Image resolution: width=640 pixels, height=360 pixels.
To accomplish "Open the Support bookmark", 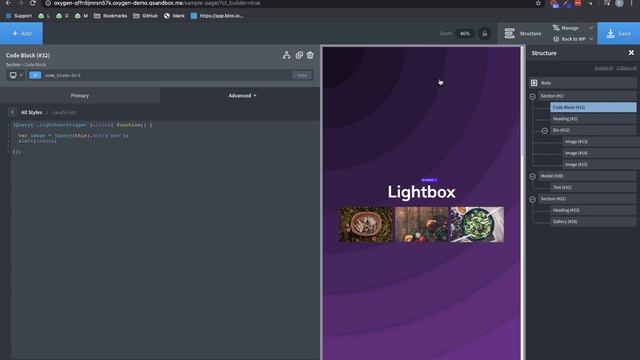I will (x=18, y=16).
